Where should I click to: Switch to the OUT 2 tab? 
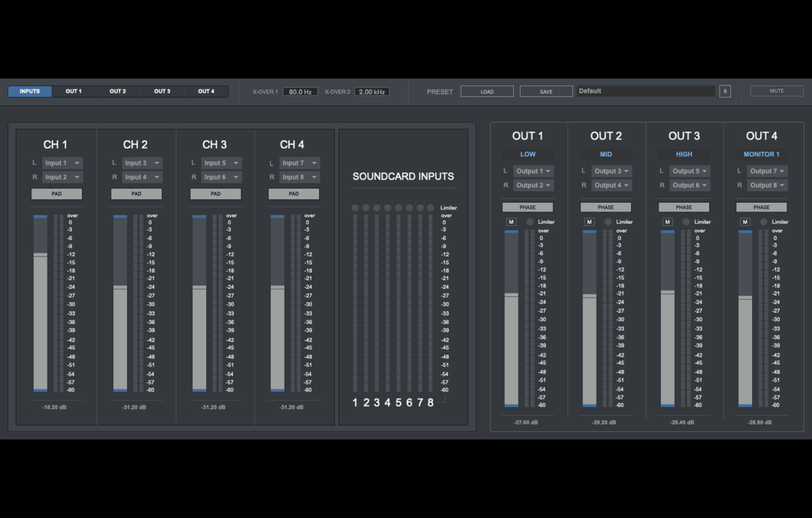coord(117,90)
